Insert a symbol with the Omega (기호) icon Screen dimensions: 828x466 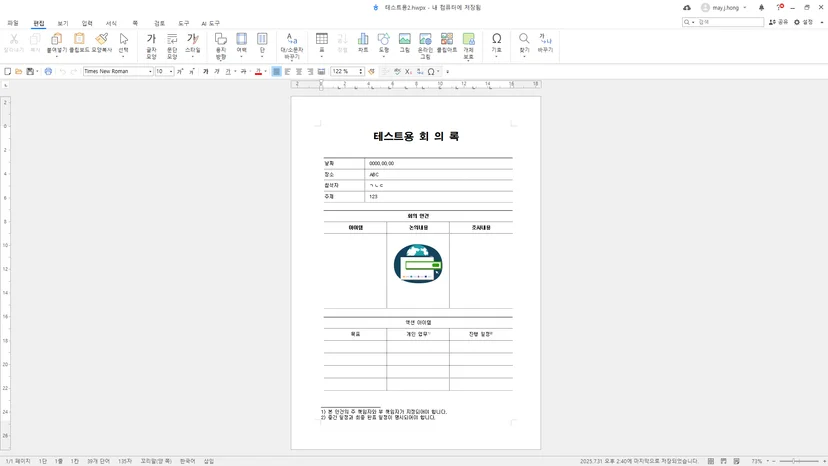tap(496, 39)
